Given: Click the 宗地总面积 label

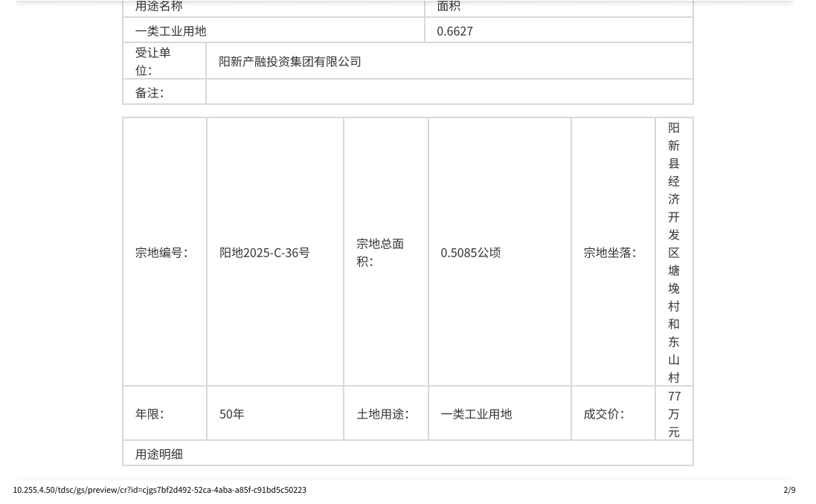Looking at the screenshot, I should 380,253.
